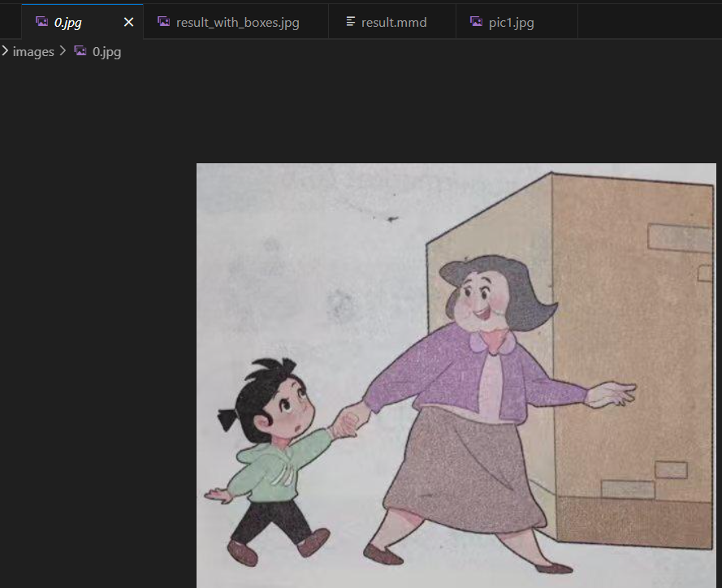Switch to the result_with_boxes.jpg tab
Screen dimensions: 722x588
tap(236, 21)
